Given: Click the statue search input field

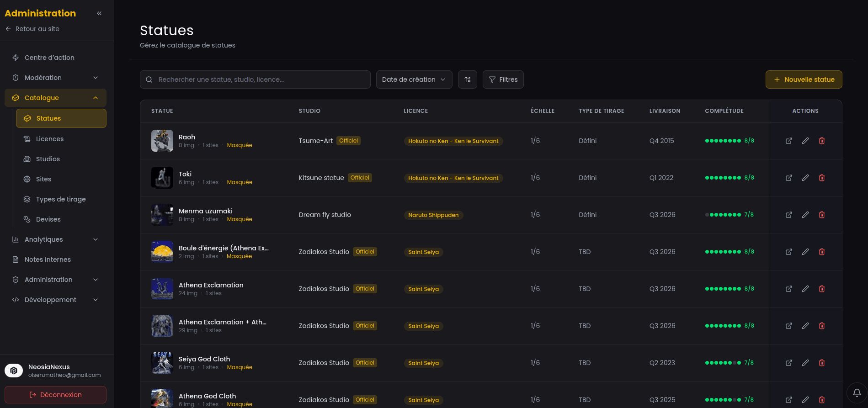Looking at the screenshot, I should pyautogui.click(x=261, y=79).
